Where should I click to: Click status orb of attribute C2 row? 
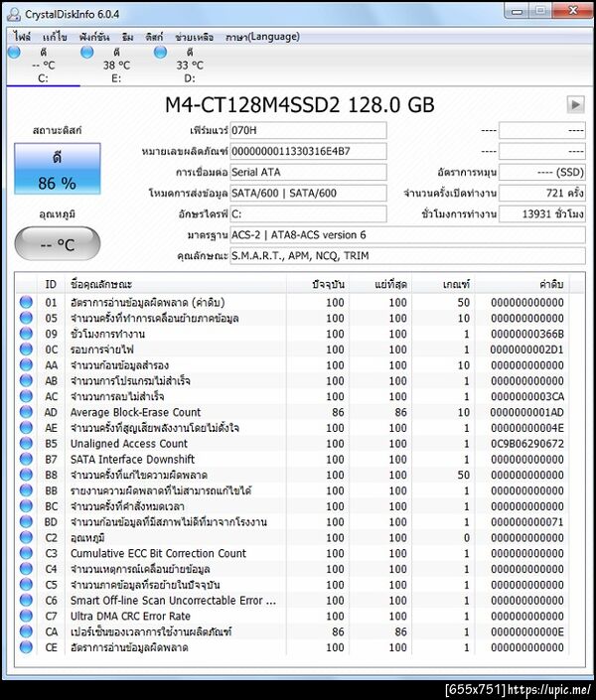tap(26, 537)
